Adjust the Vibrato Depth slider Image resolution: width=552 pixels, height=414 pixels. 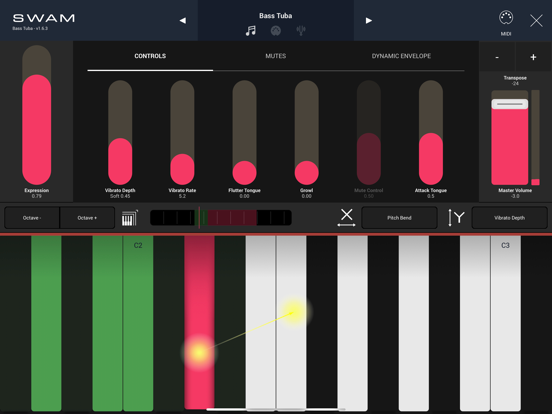point(120,132)
